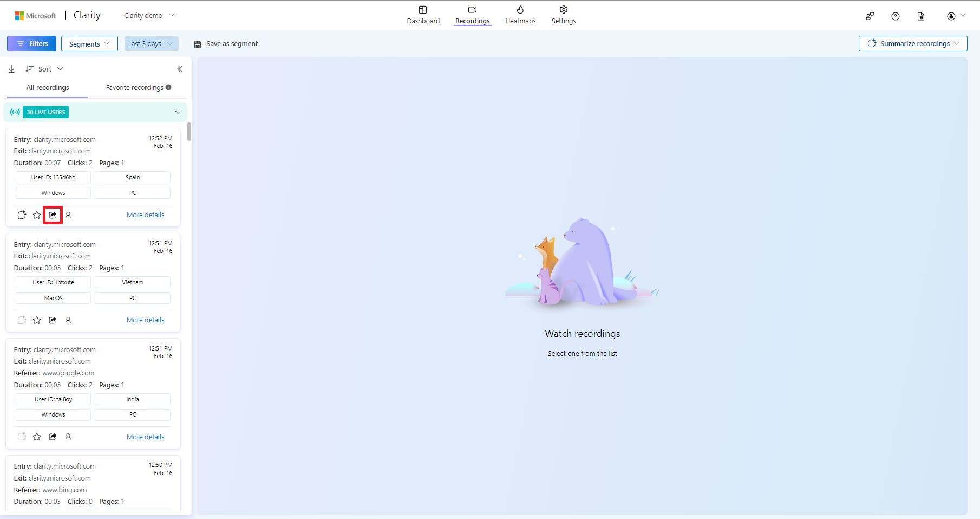Summarize the Spain recording with AI icon
Screen dimensions: 980x519
click(22, 215)
